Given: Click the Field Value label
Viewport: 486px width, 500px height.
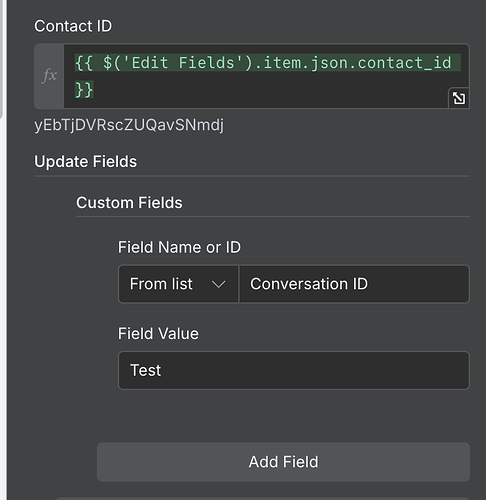Looking at the screenshot, I should click(158, 334).
